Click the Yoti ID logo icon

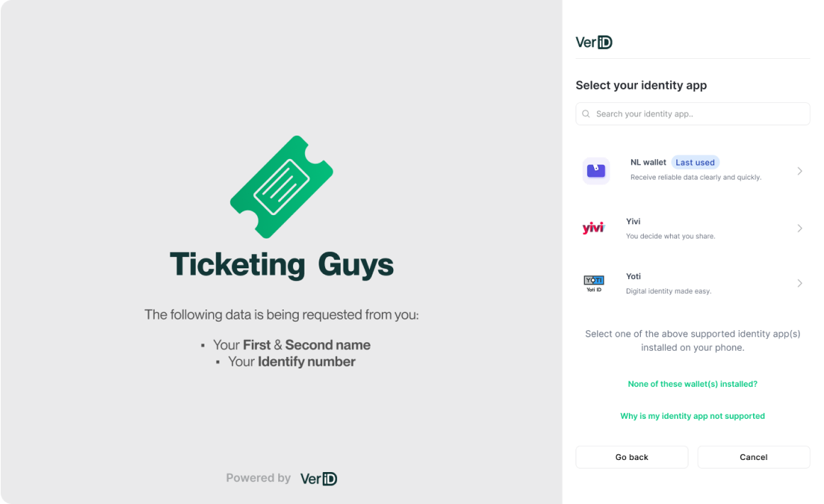click(x=593, y=283)
